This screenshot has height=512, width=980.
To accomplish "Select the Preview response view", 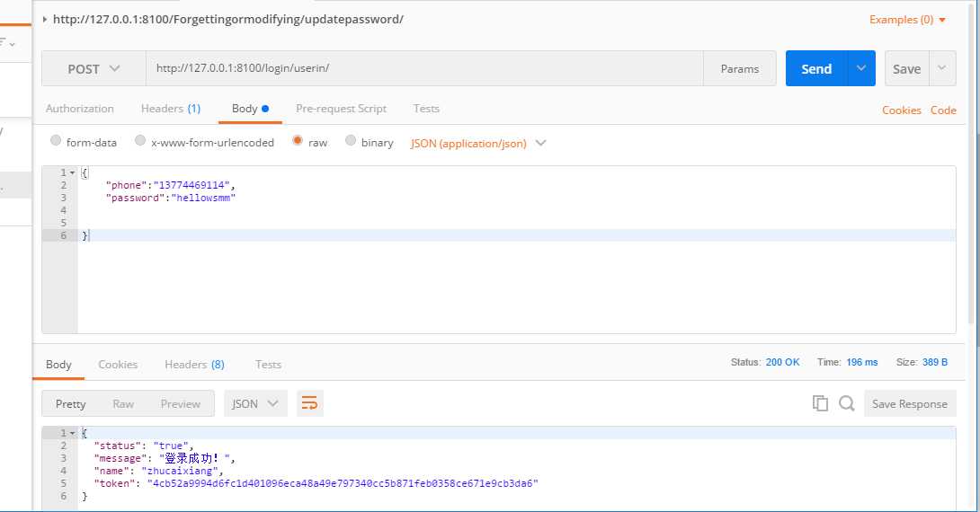I will pyautogui.click(x=181, y=404).
